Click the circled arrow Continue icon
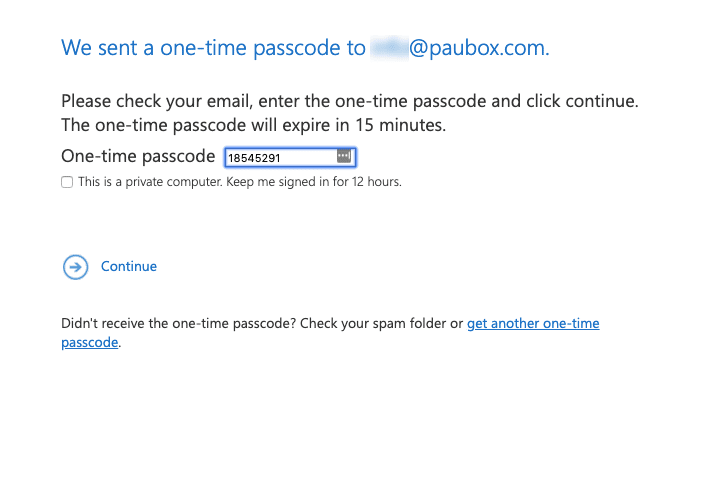This screenshot has width=711, height=478. 75,267
